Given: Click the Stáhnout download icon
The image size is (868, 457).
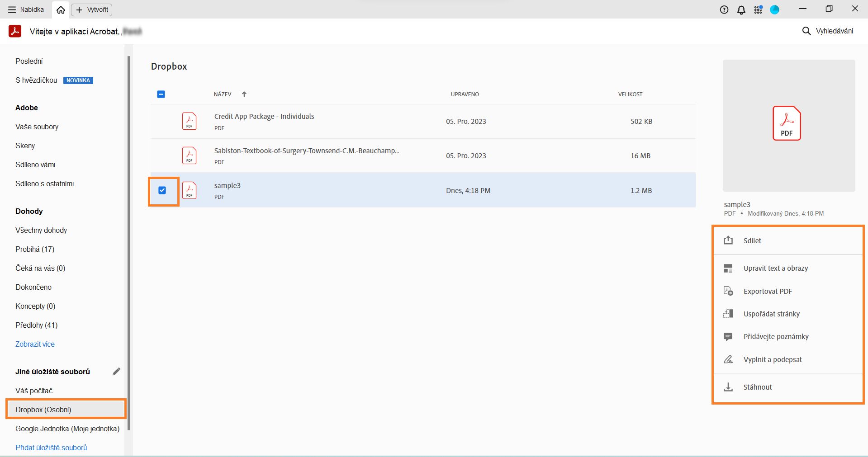Looking at the screenshot, I should coord(728,387).
